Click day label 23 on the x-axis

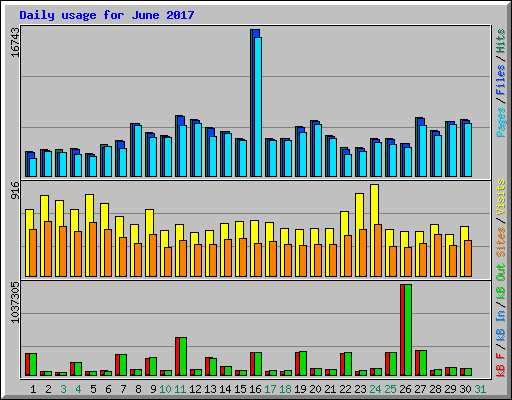(x=360, y=389)
